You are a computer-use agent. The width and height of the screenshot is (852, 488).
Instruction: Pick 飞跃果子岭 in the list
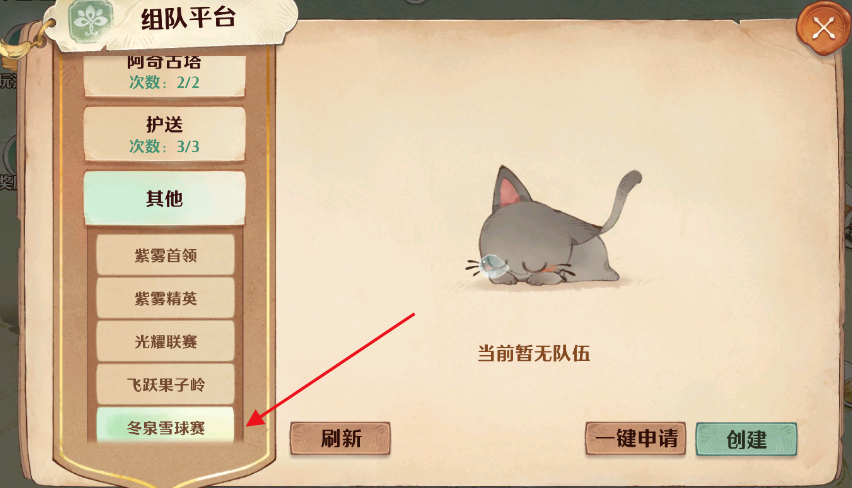pos(166,385)
